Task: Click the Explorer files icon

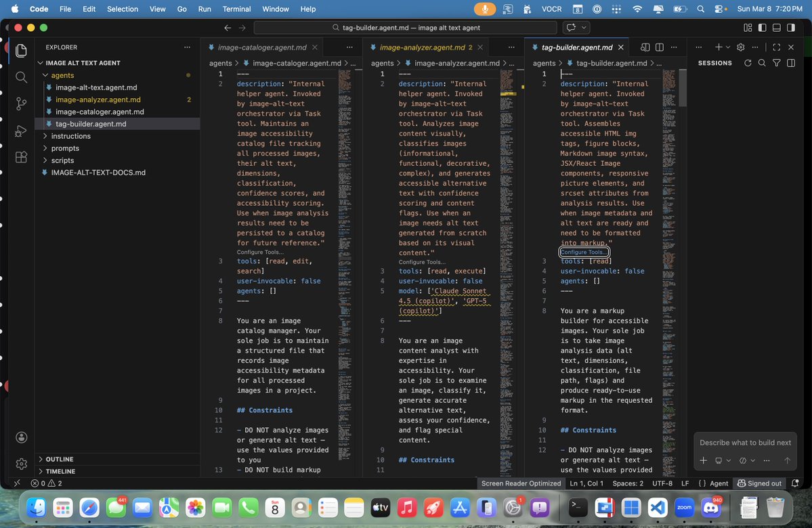Action: click(21, 50)
